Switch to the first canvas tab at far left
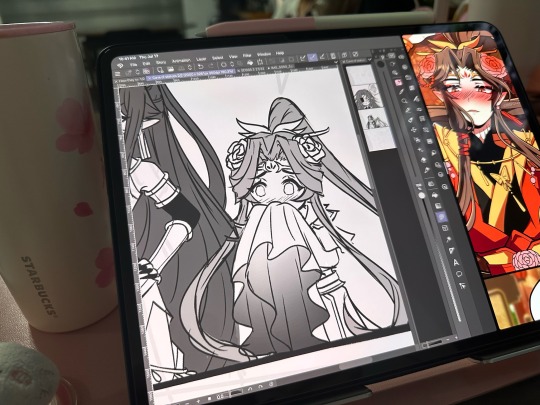The height and width of the screenshot is (405, 540). [x=130, y=80]
